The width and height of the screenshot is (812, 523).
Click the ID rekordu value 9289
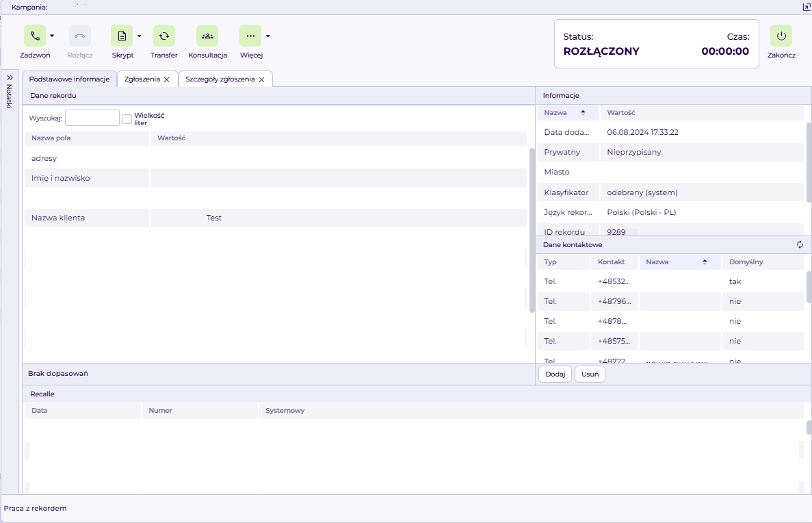tap(616, 231)
